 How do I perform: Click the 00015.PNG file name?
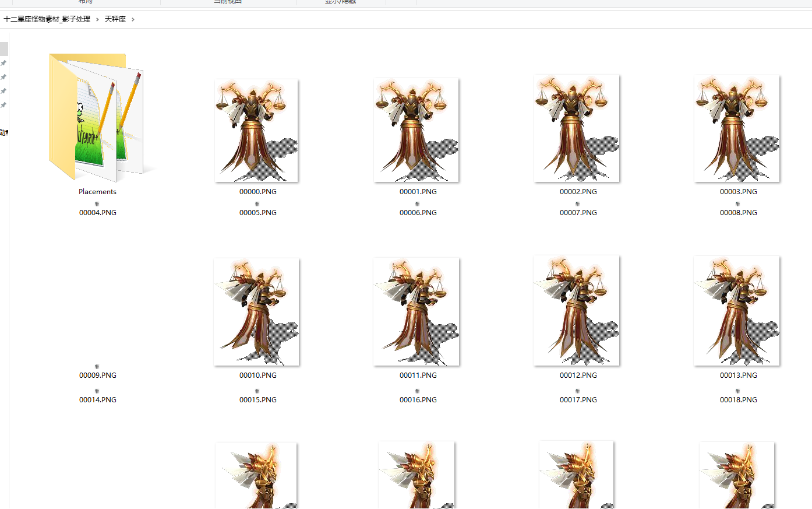pos(258,400)
